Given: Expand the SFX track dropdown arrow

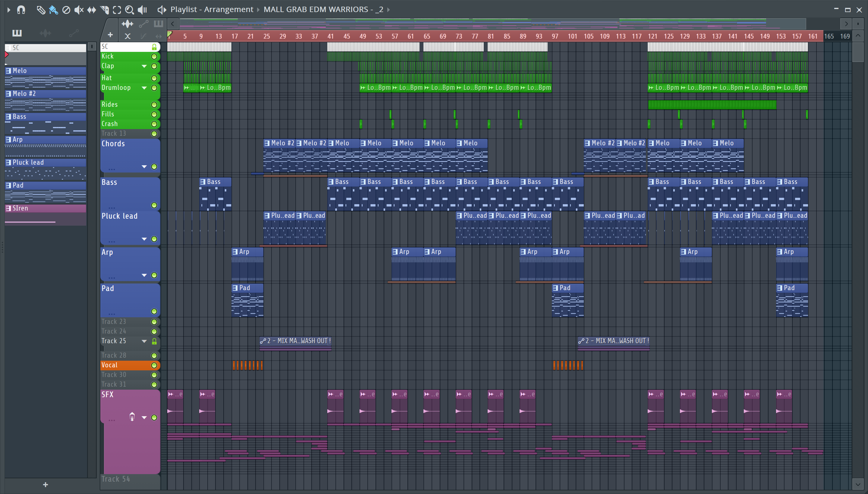Looking at the screenshot, I should pyautogui.click(x=144, y=417).
